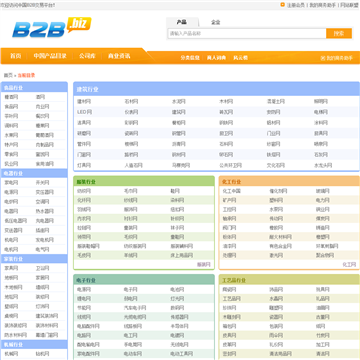Viewport: 360px width, 360px height.
Task: Click 服装网 at the 服装行业 panel bottom
Action: click(x=204, y=265)
